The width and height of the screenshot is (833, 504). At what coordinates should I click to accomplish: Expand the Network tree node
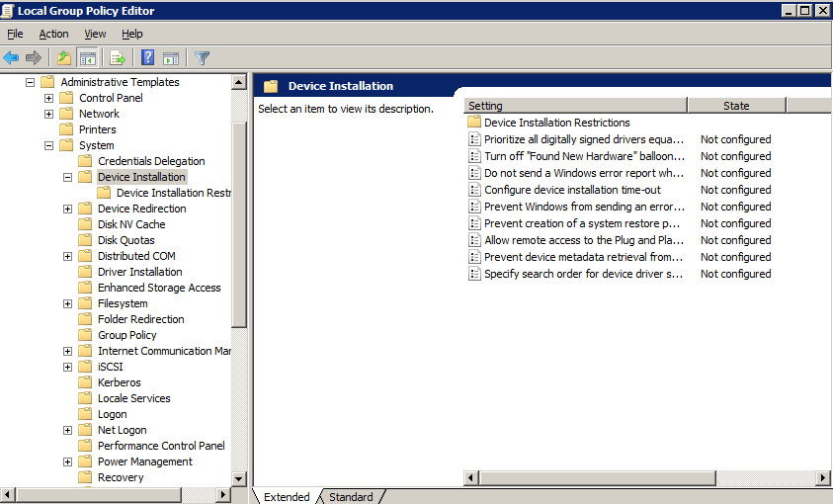click(48, 115)
